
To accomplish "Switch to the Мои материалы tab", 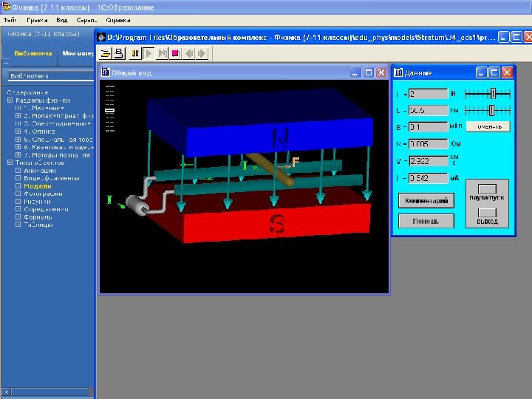I will 78,53.
